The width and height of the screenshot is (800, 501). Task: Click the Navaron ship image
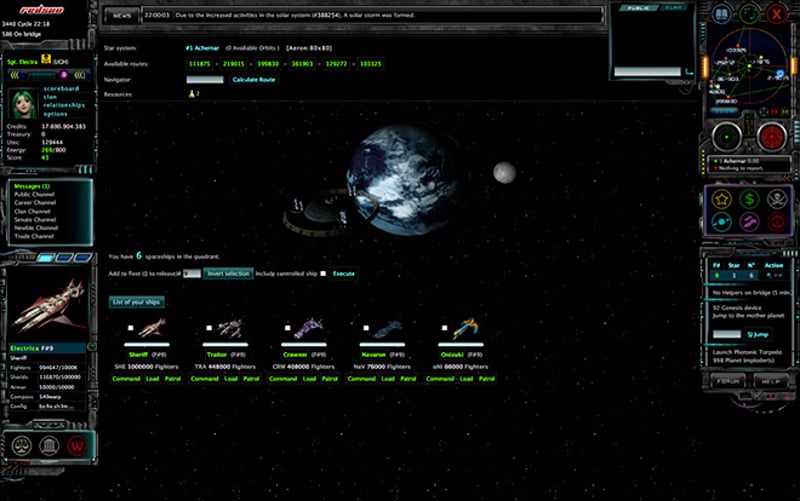pos(387,329)
